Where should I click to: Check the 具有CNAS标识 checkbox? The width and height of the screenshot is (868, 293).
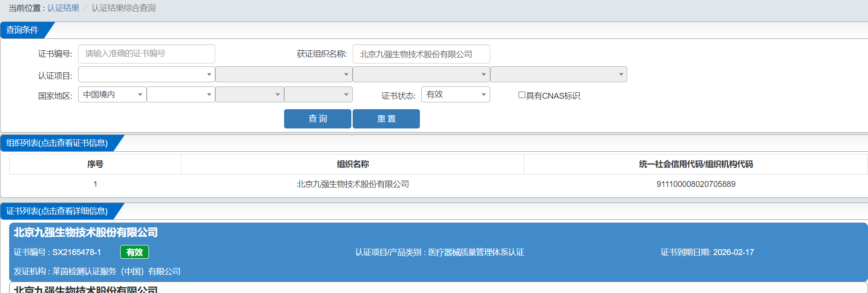pos(522,95)
